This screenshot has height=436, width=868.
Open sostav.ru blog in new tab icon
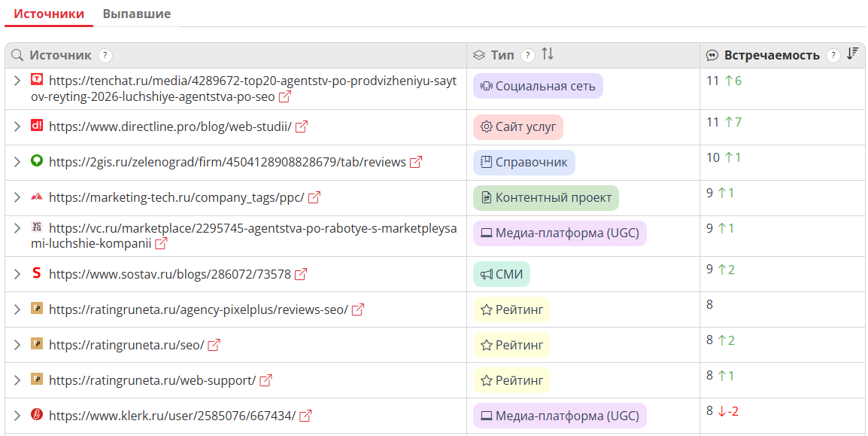click(301, 275)
